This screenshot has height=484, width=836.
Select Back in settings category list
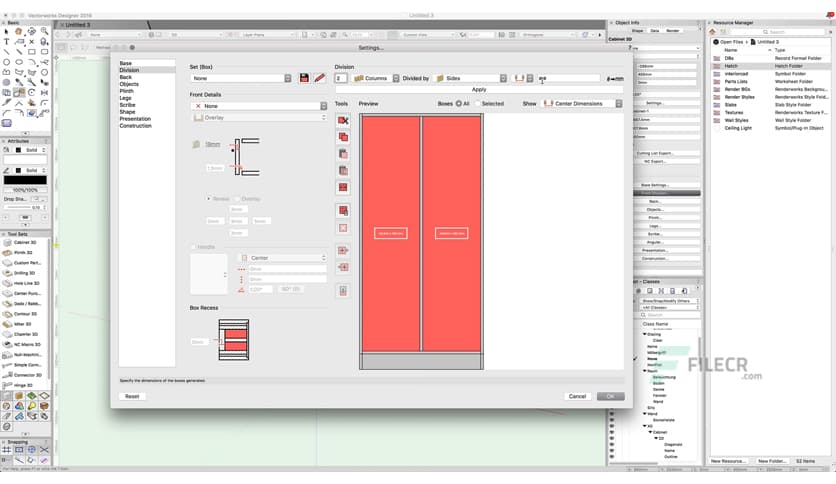[125, 77]
